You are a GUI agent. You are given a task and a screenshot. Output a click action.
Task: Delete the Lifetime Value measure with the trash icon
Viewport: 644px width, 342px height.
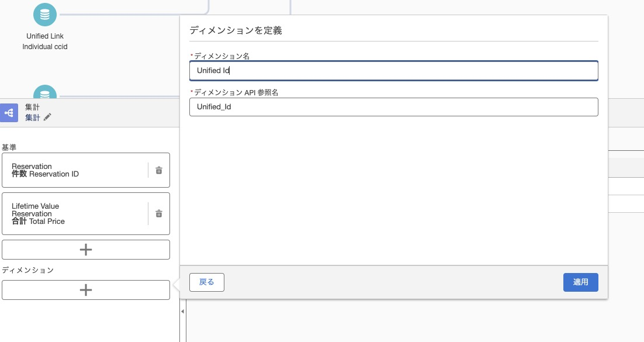[159, 213]
